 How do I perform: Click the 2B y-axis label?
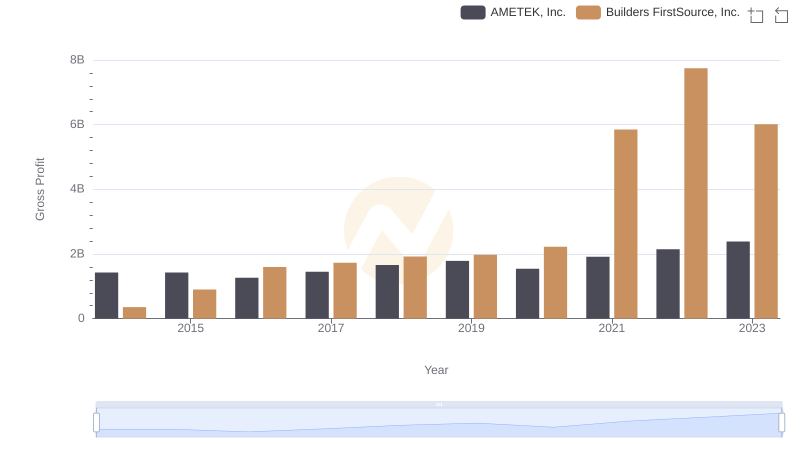click(x=77, y=254)
